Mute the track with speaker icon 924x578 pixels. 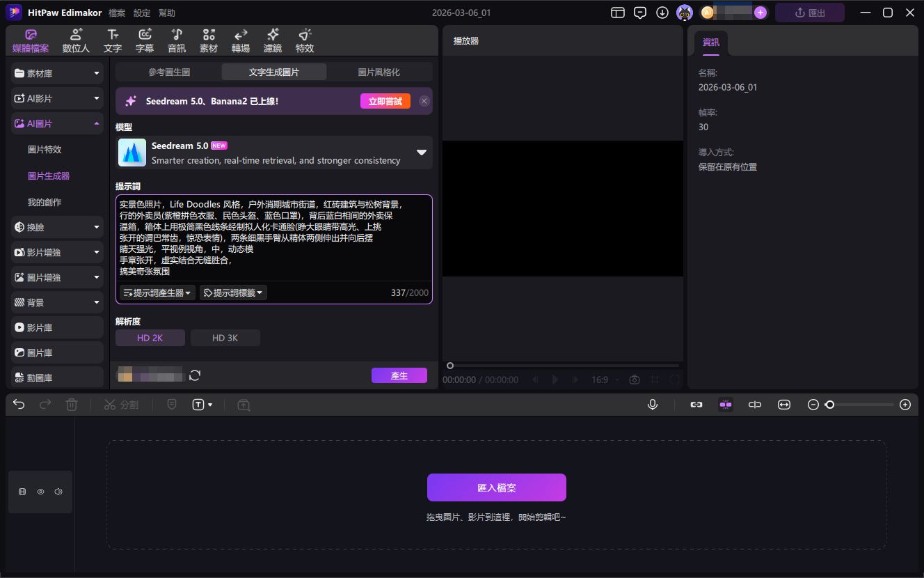pos(58,492)
